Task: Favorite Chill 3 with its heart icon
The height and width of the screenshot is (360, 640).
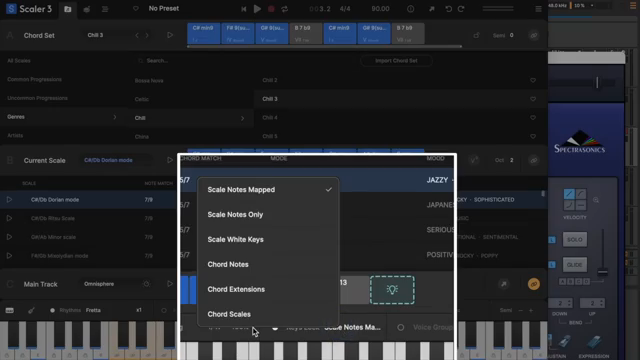Action: click(533, 99)
